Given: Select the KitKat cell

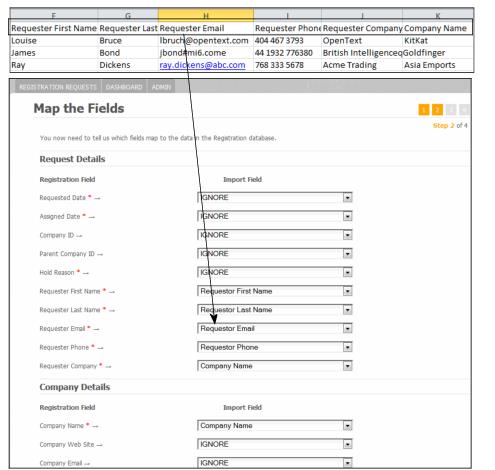Looking at the screenshot, I should click(438, 41).
